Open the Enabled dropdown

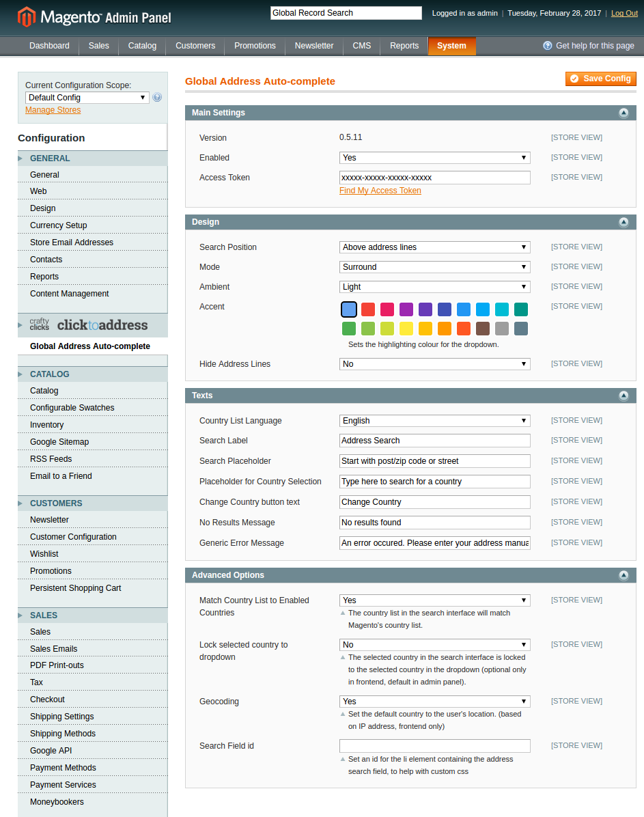(434, 158)
